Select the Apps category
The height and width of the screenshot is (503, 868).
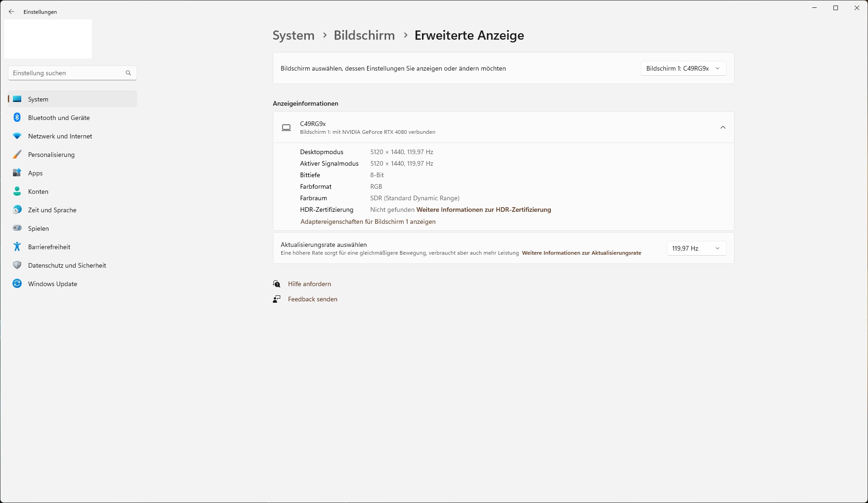point(72,173)
